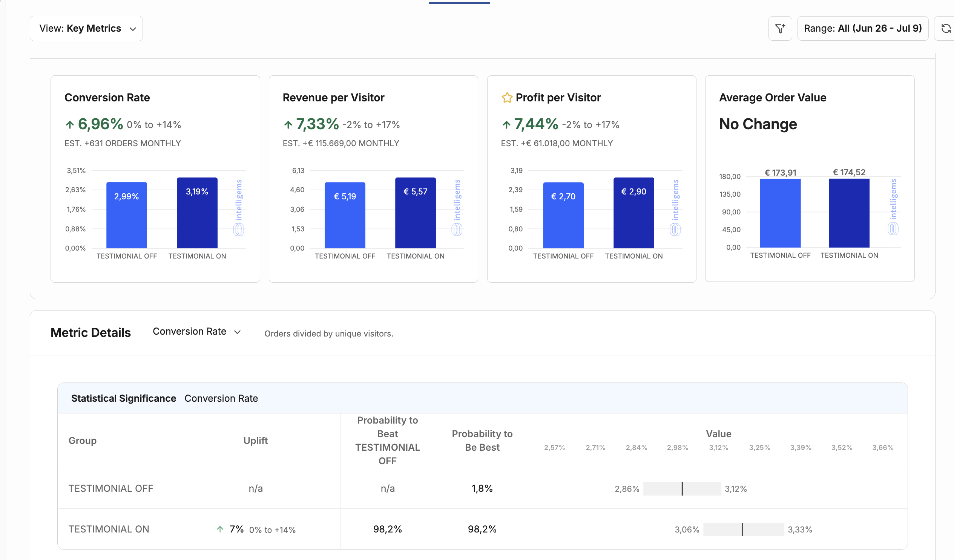Open the View: Key Metrics dropdown

(86, 28)
